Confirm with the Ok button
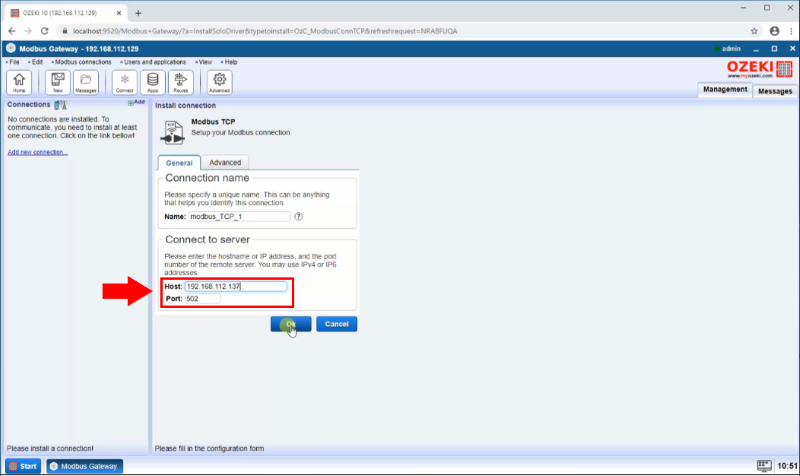 point(291,324)
